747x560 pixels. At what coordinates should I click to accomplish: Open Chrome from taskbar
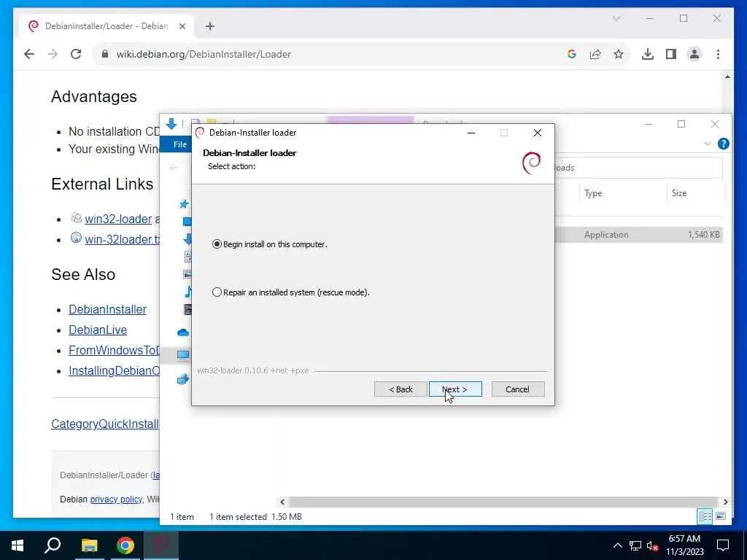(x=125, y=545)
